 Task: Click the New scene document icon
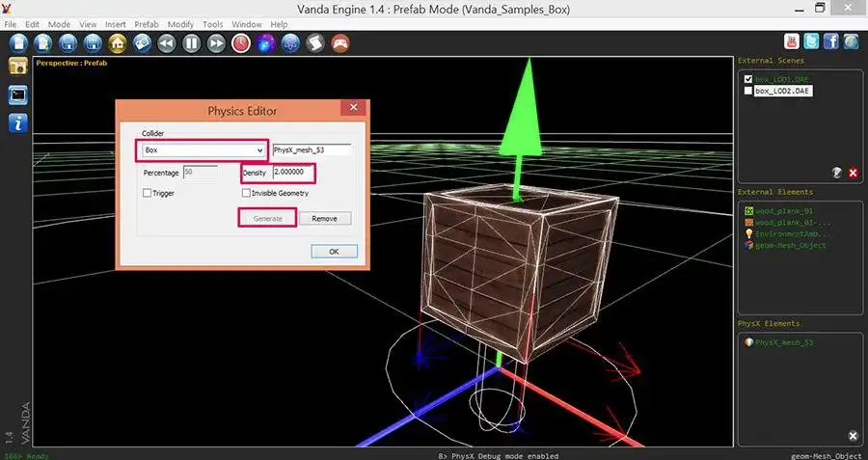[18, 42]
